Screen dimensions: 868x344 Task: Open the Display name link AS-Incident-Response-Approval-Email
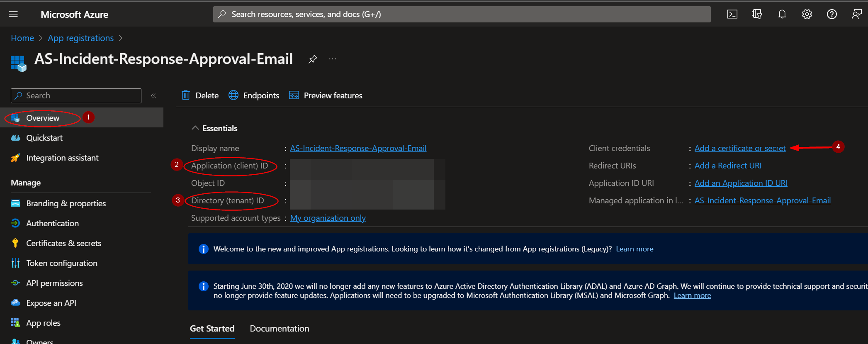358,148
